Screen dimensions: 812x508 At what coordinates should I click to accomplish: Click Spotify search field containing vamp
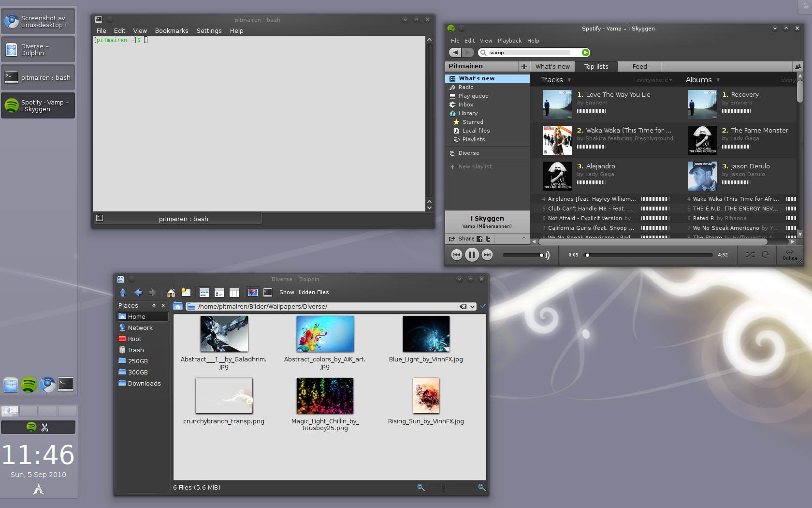529,52
